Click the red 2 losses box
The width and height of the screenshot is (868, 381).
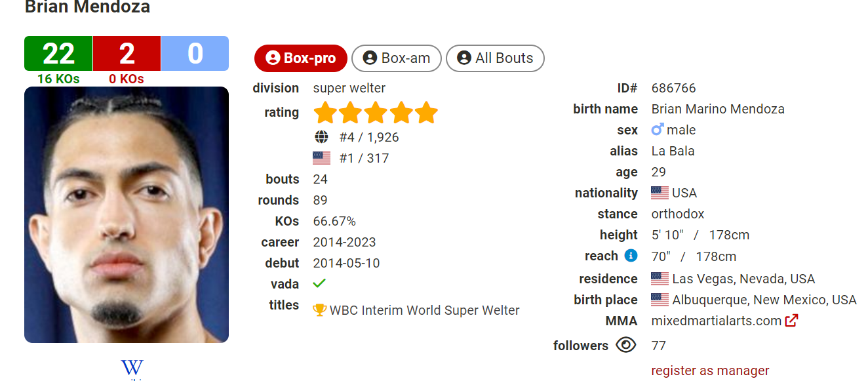pyautogui.click(x=127, y=53)
